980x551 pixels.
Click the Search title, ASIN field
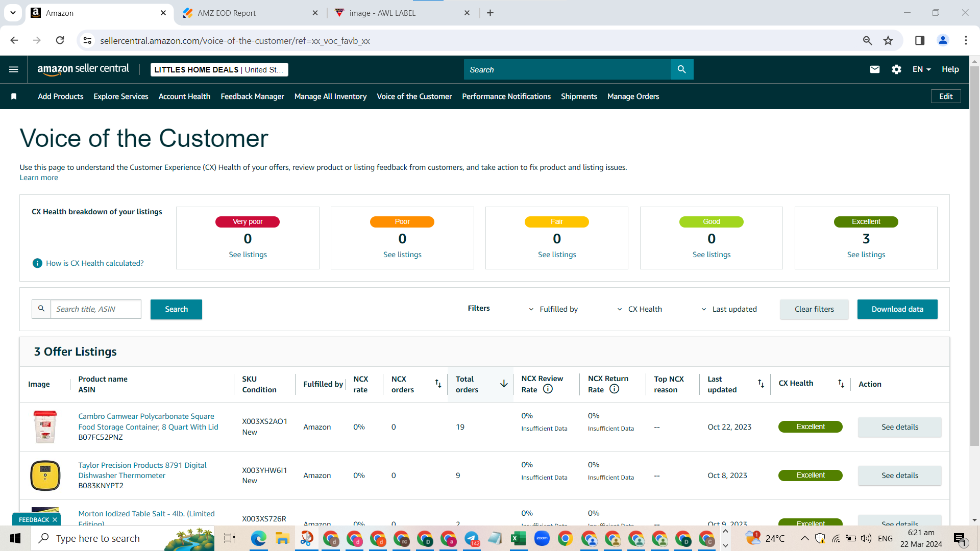pyautogui.click(x=96, y=309)
